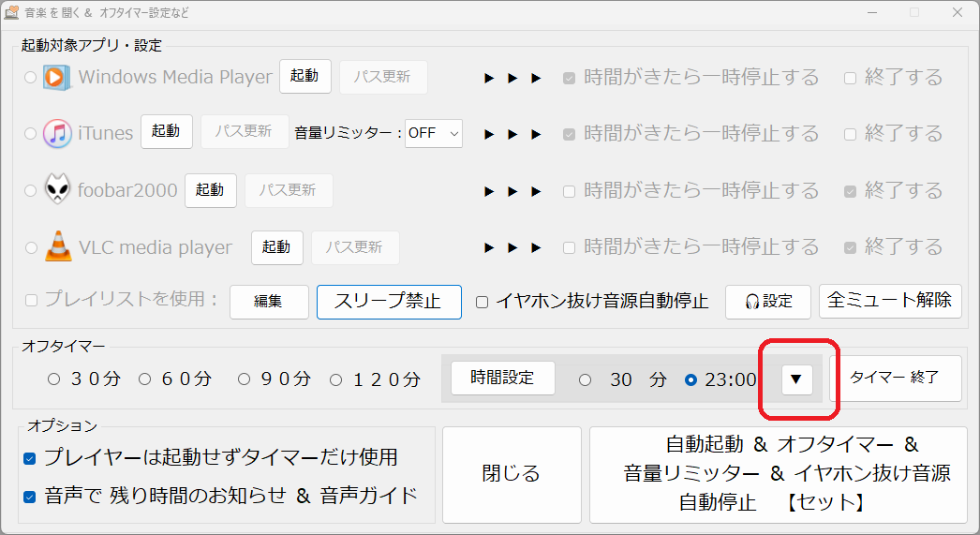
Task: Click the foobar2000 alien icon
Action: (57, 188)
